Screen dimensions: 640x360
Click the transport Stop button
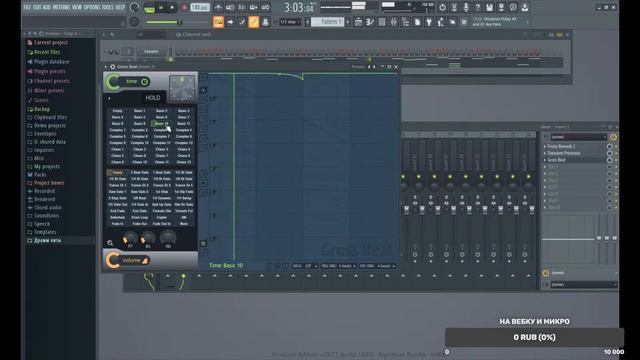(172, 8)
